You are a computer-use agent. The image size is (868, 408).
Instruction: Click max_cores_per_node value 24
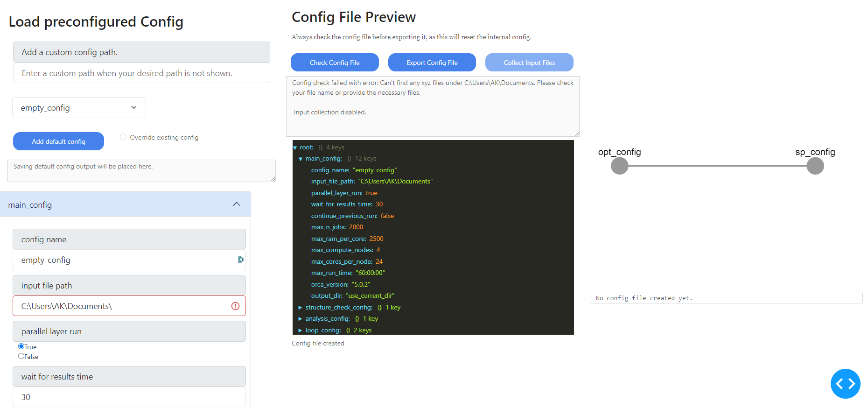click(379, 261)
